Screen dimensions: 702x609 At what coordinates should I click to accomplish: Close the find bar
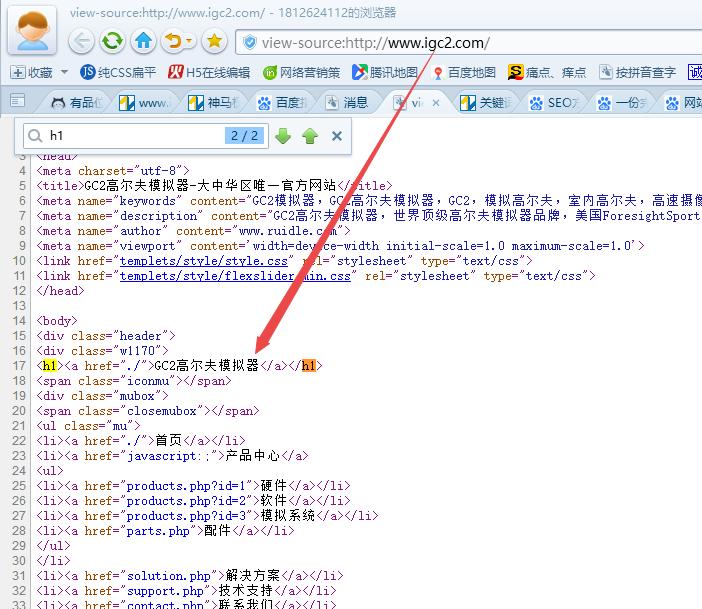[x=337, y=136]
